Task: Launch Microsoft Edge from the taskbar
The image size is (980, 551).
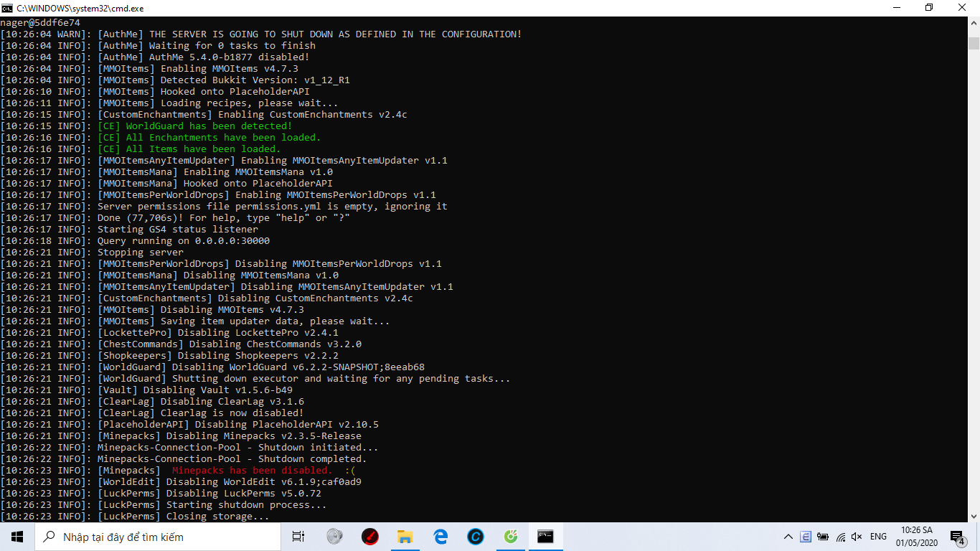Action: tap(440, 537)
